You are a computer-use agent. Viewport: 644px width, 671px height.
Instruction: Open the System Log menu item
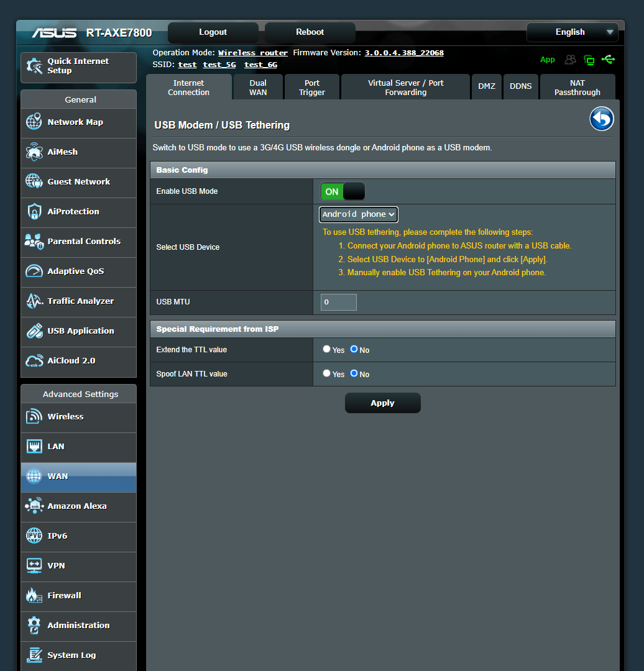click(x=79, y=656)
